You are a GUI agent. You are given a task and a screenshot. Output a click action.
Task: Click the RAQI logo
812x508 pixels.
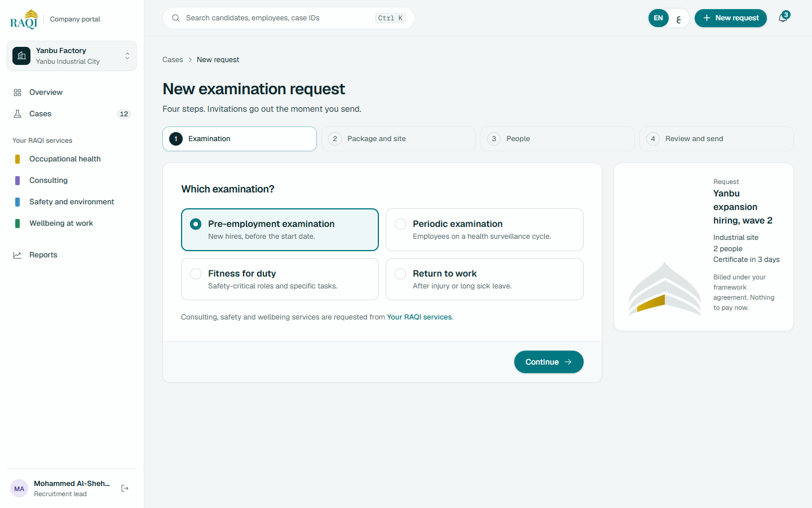24,19
